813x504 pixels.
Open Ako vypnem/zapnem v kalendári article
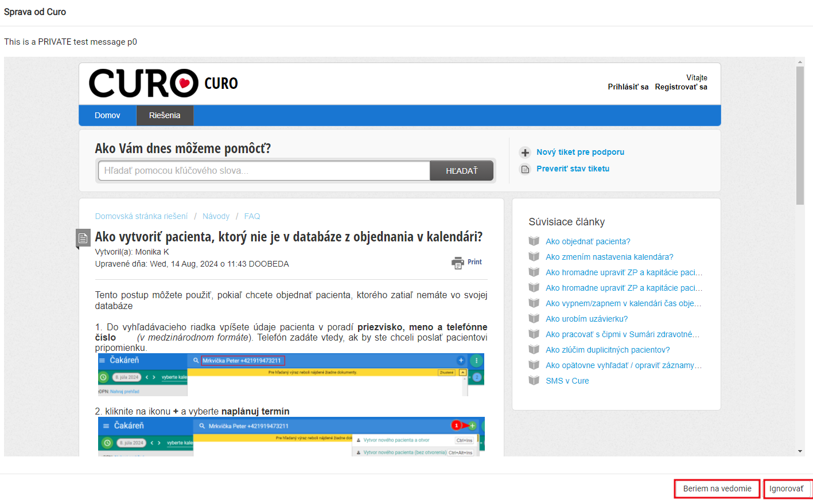coord(624,303)
